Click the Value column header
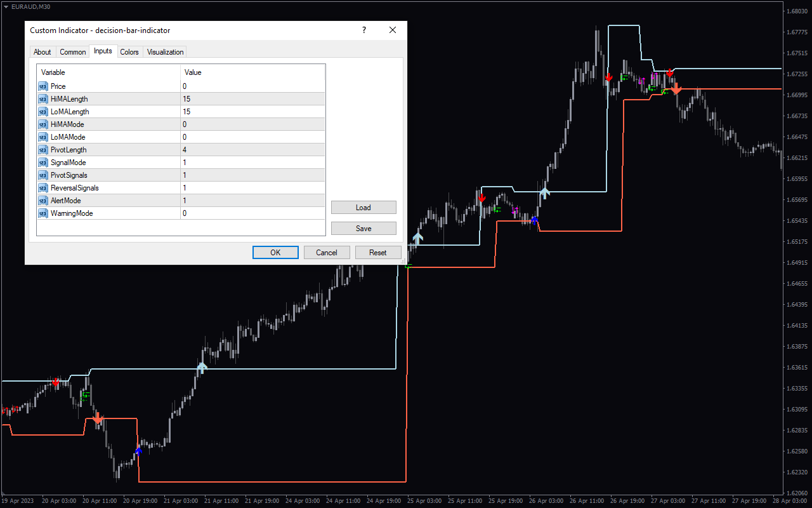Viewport: 812px width, 508px height. 252,72
